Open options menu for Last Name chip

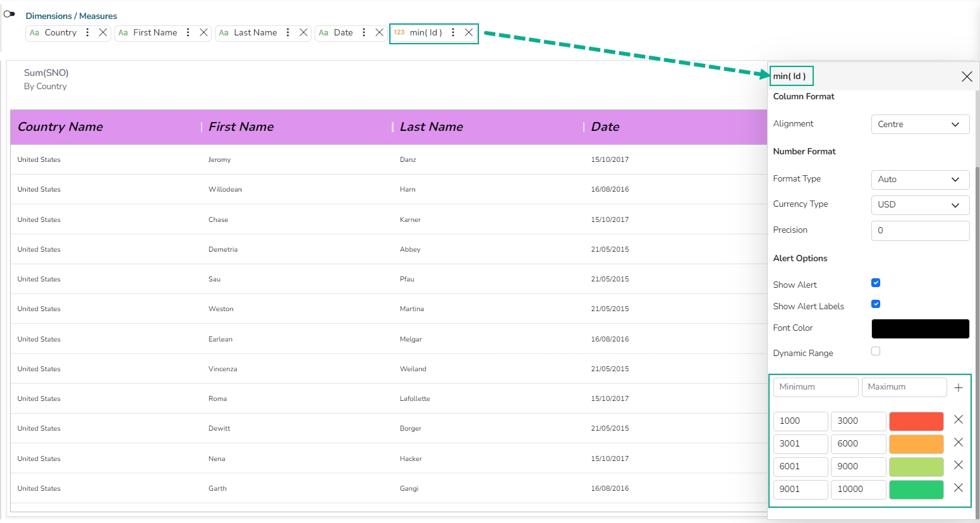click(x=288, y=33)
